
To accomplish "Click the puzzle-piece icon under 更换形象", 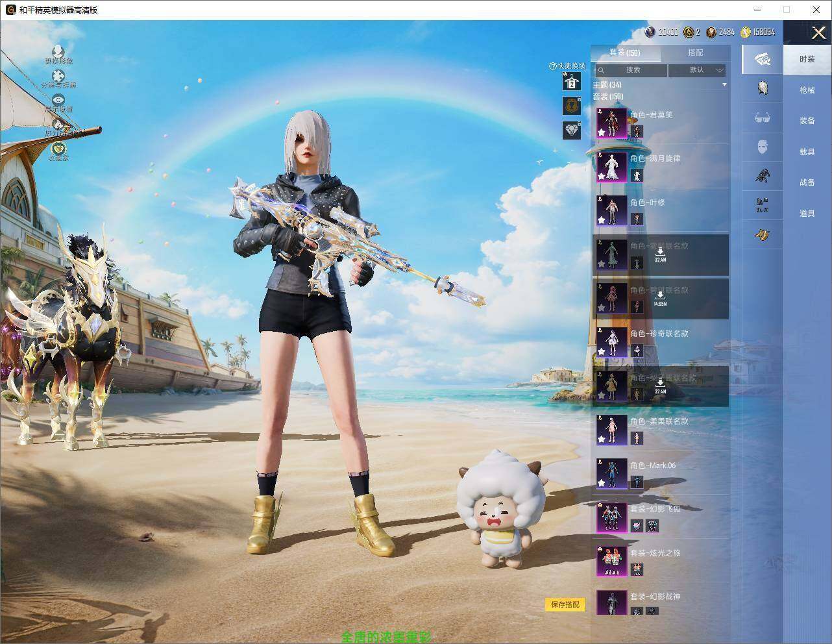I will [58, 77].
